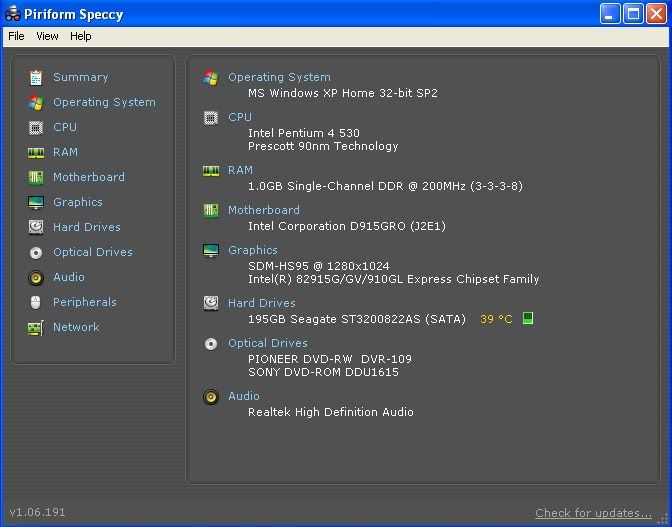Click CPU heading in summary panel
672x527 pixels.
pos(240,117)
